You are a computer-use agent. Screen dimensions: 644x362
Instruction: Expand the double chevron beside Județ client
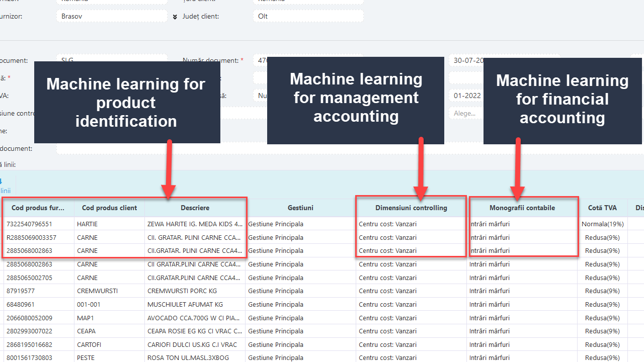(175, 17)
